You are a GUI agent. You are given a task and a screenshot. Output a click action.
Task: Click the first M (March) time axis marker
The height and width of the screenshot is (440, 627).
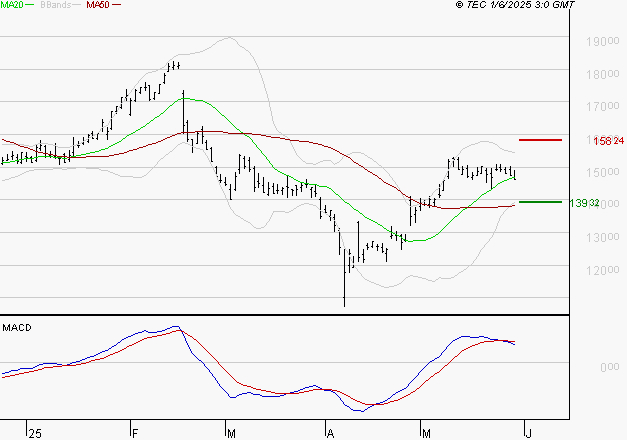coord(232,433)
